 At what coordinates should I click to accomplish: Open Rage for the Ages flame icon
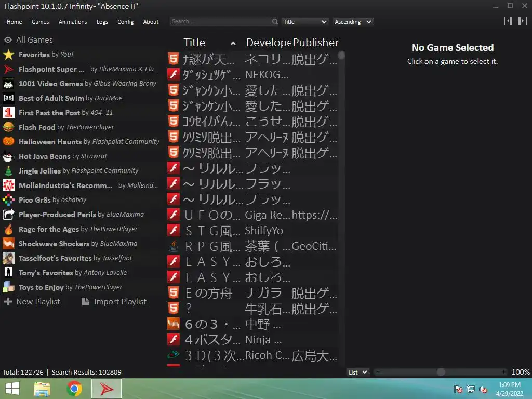(8, 229)
